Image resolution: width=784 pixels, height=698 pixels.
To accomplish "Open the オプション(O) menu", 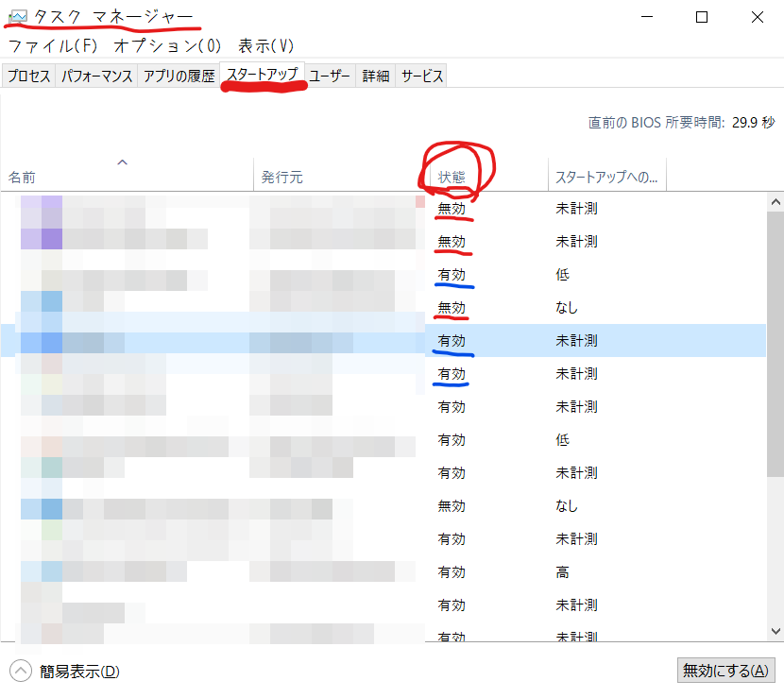I will tap(167, 46).
